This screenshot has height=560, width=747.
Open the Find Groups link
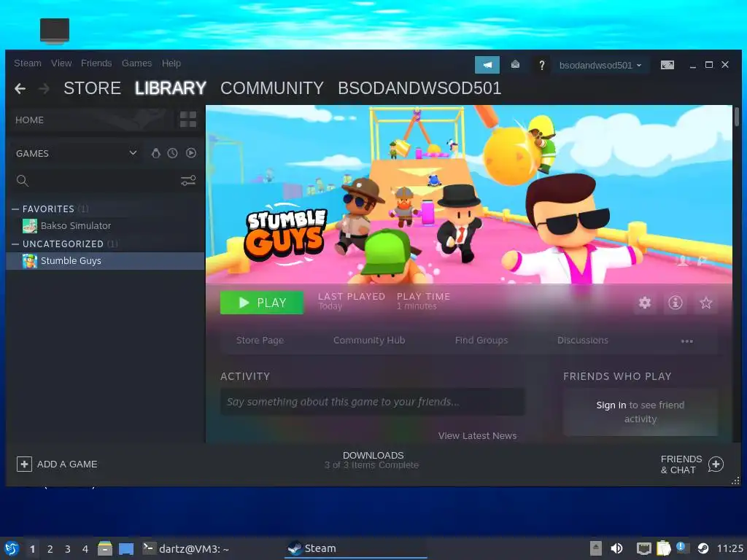click(x=481, y=340)
